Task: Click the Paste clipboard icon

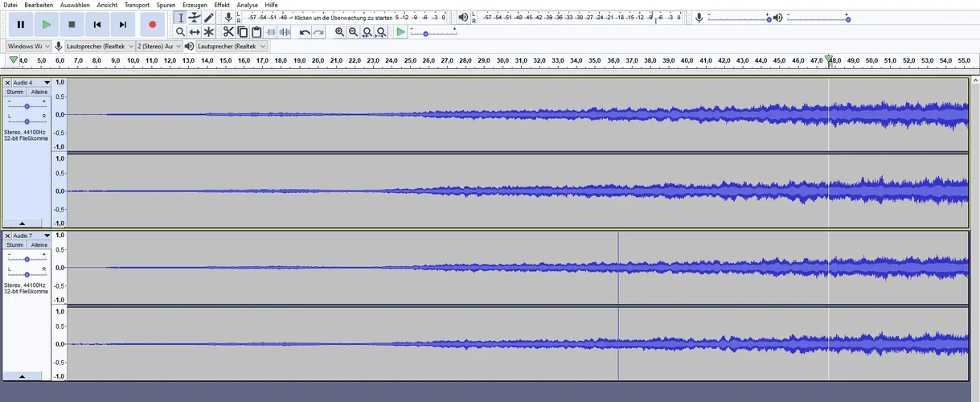Action: click(x=256, y=32)
